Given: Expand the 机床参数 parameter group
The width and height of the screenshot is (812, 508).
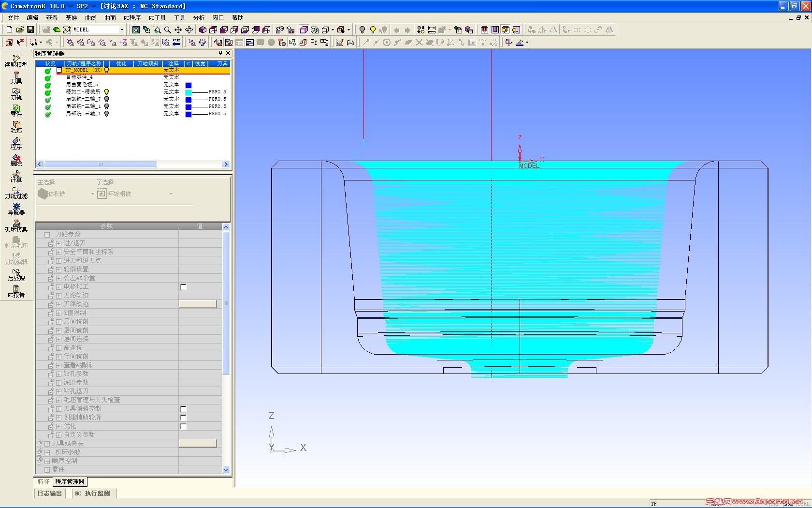Looking at the screenshot, I should (x=47, y=452).
